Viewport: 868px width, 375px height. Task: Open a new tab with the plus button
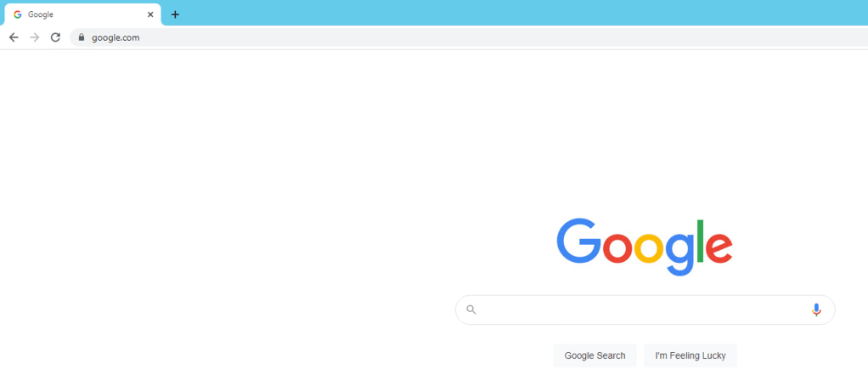click(x=175, y=14)
